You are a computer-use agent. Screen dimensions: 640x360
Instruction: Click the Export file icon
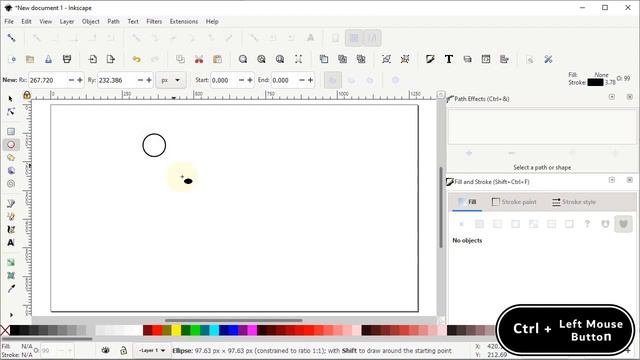(111, 60)
